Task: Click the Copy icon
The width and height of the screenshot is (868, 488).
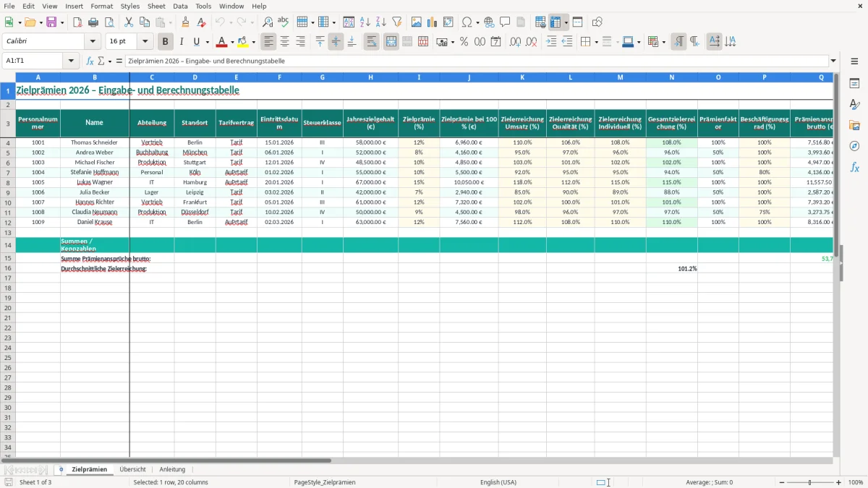Action: pos(145,22)
